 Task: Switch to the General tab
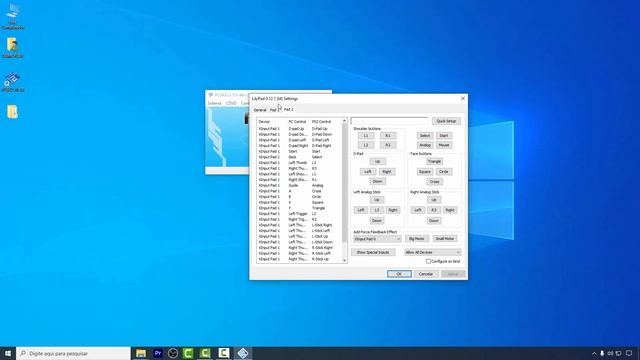(x=260, y=110)
